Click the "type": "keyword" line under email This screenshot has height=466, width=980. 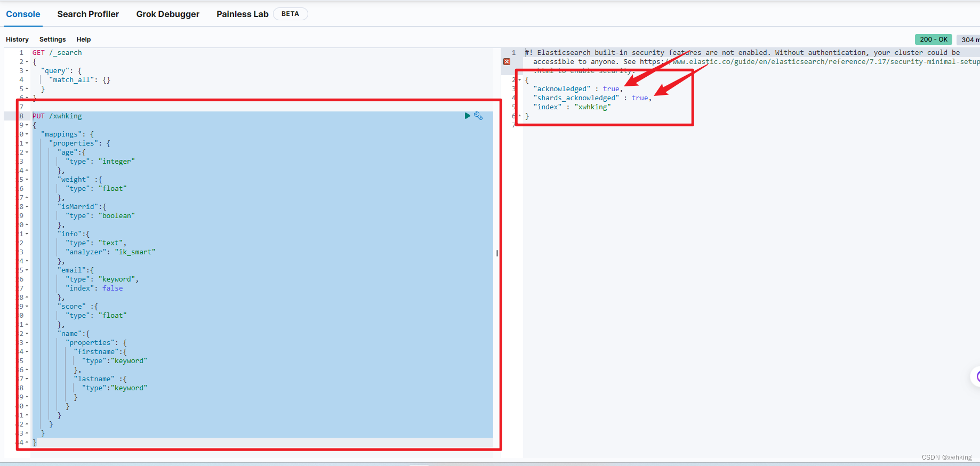102,279
